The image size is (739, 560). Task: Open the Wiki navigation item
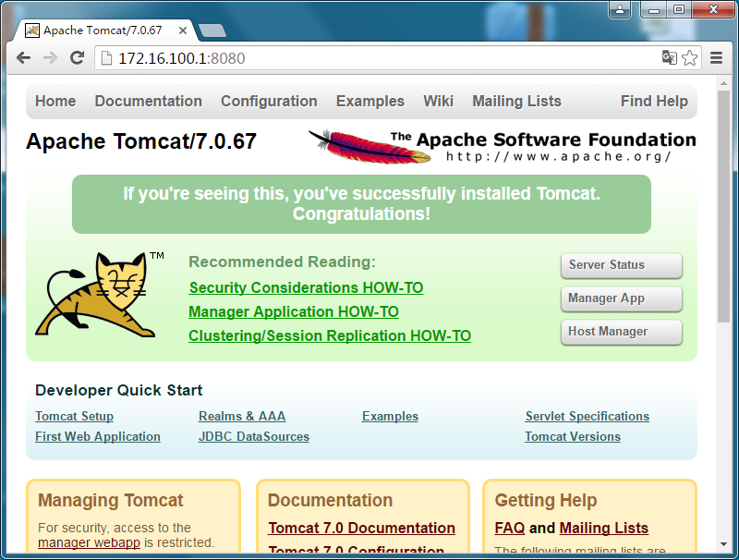pyautogui.click(x=438, y=101)
